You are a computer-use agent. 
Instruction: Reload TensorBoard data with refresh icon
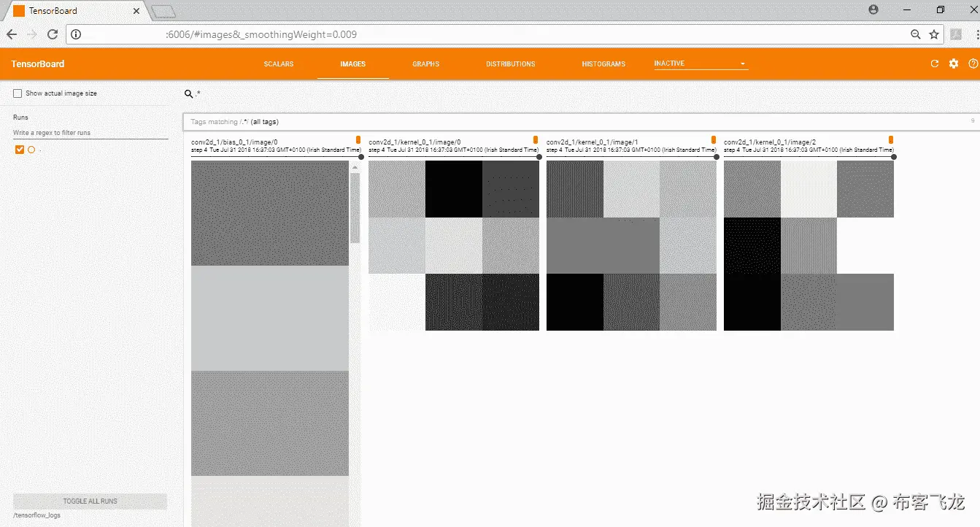tap(935, 64)
